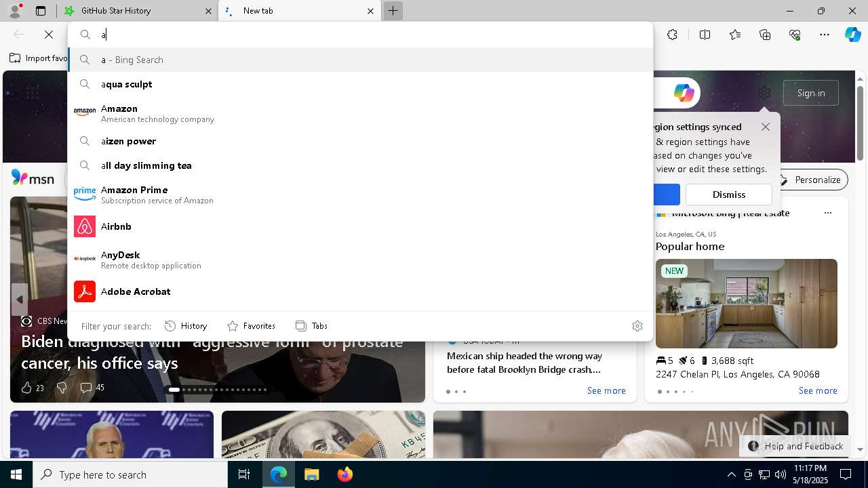
Task: Click the Sign in button
Action: coord(811,93)
